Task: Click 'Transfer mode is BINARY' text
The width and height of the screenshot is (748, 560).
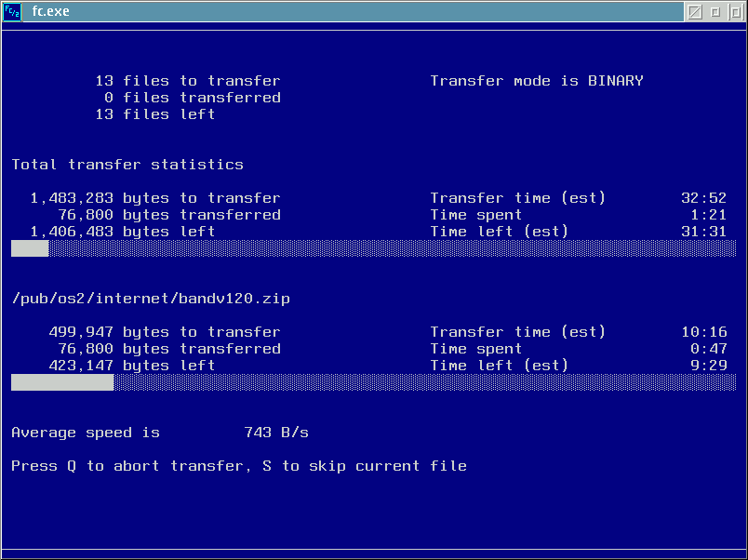Action: (537, 81)
